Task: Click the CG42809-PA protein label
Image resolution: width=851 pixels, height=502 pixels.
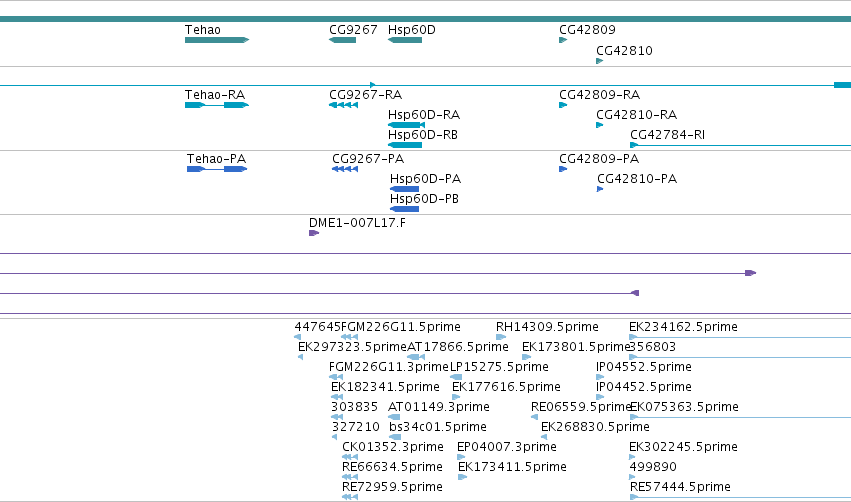Action: click(x=599, y=159)
